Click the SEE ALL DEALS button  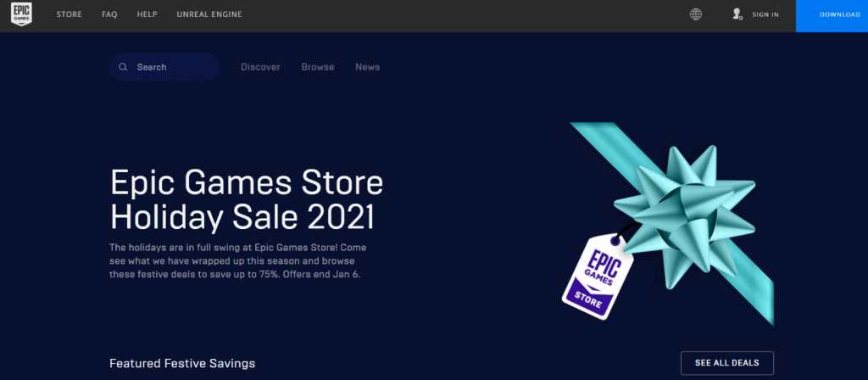tap(726, 363)
